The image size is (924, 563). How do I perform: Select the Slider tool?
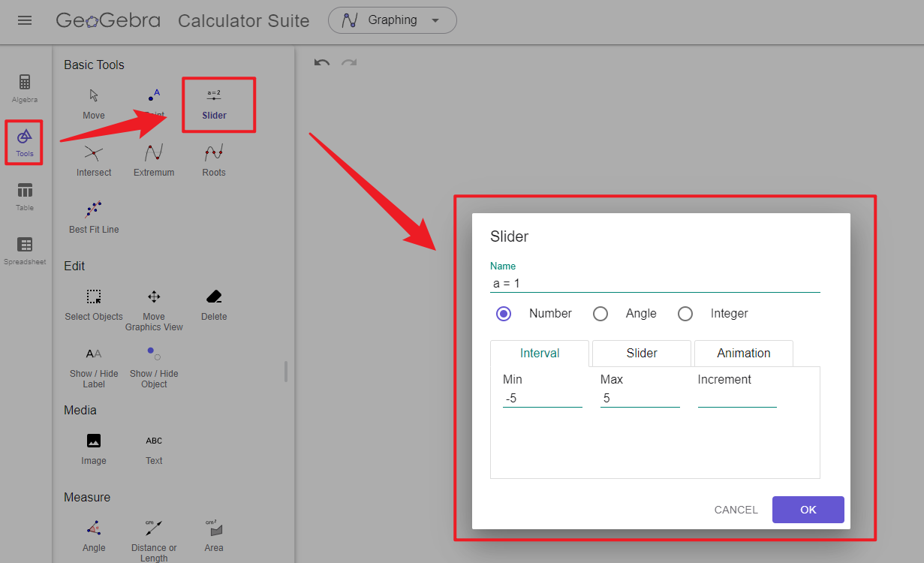[x=214, y=104]
